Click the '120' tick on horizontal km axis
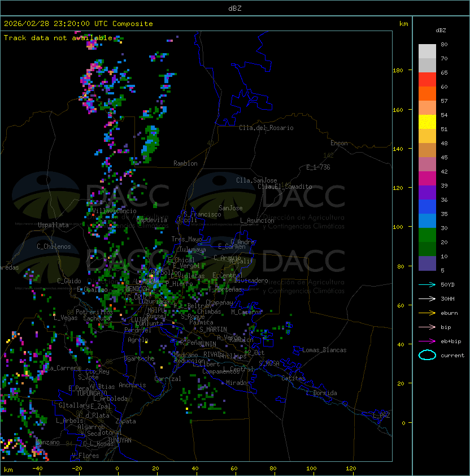470x476 pixels. tap(351, 469)
